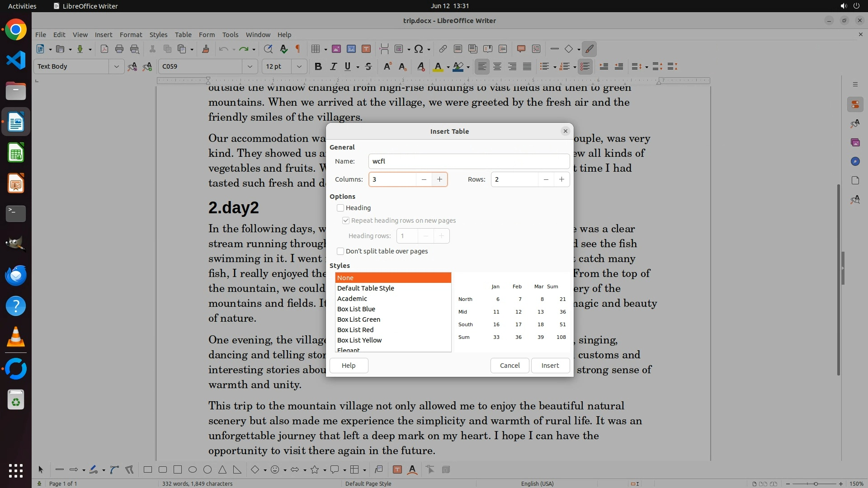Open the font name dropdown
This screenshot has width=868, height=488.
pyautogui.click(x=250, y=66)
